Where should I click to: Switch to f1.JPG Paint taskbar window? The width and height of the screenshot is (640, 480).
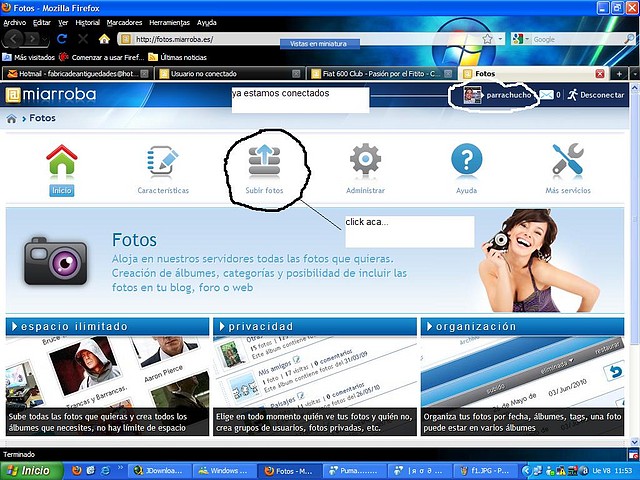coord(484,471)
